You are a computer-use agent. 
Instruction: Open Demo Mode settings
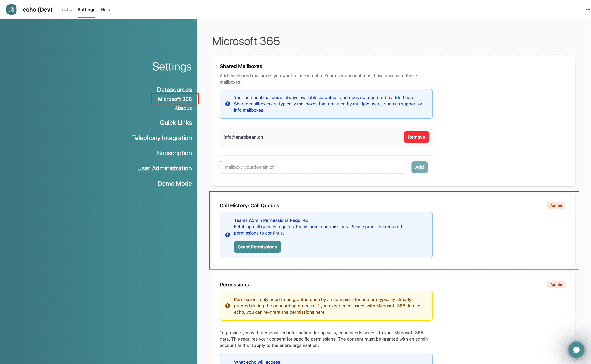(175, 183)
